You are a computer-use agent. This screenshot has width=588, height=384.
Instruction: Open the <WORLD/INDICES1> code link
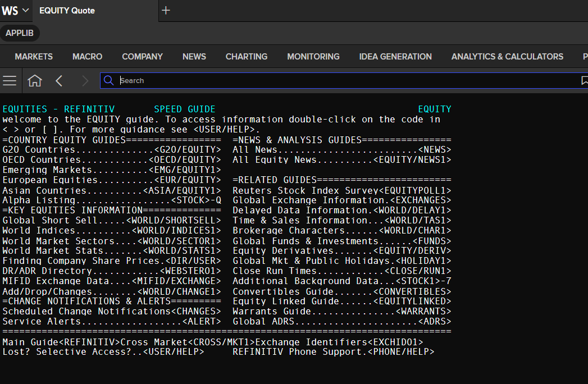pyautogui.click(x=176, y=231)
